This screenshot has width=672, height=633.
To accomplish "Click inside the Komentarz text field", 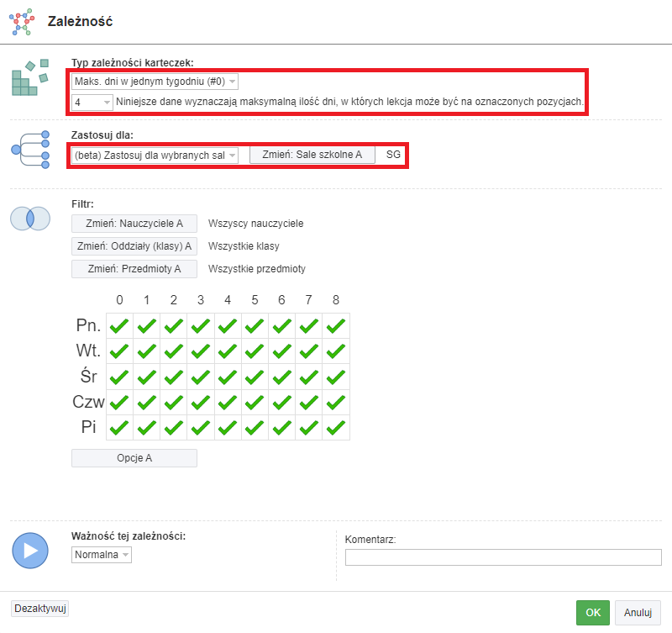I will click(503, 557).
